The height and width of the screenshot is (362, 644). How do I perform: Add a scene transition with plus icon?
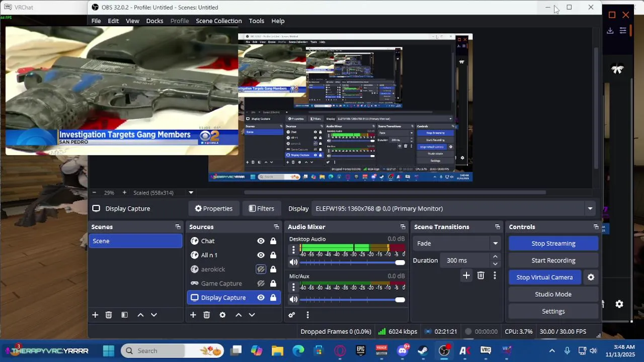click(466, 276)
